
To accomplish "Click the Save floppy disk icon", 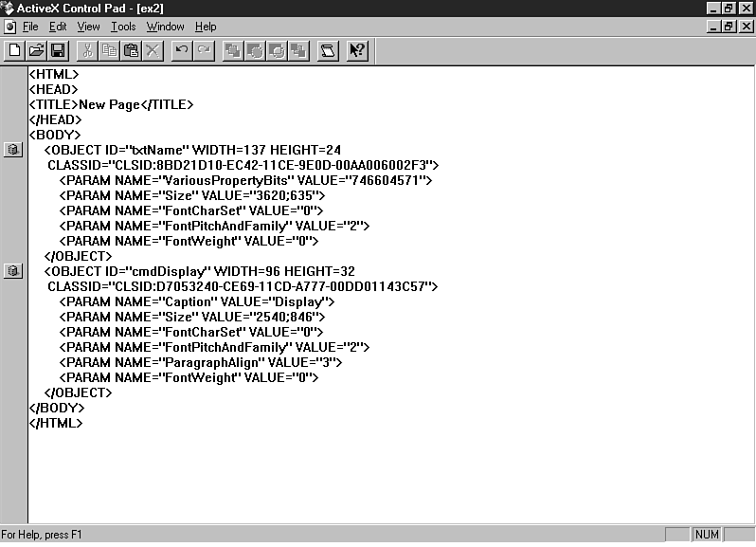I will 59,50.
